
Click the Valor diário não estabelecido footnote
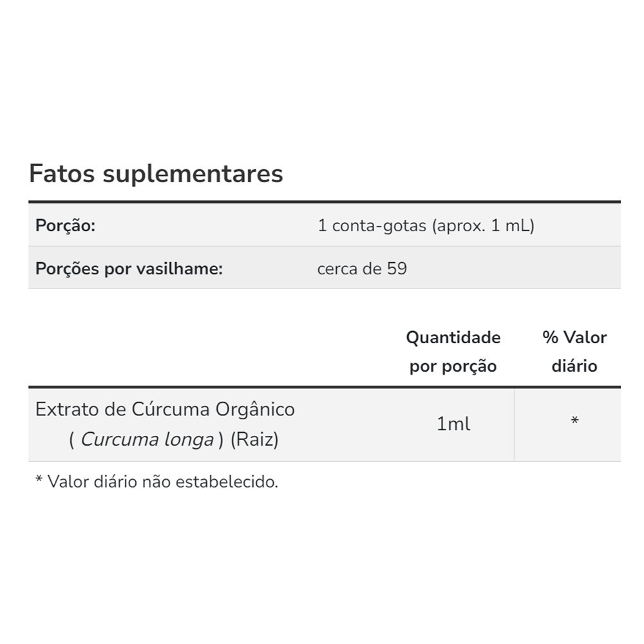click(x=163, y=482)
